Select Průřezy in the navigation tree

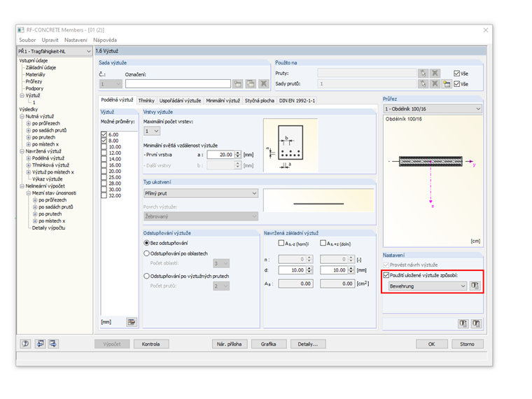tap(34, 81)
